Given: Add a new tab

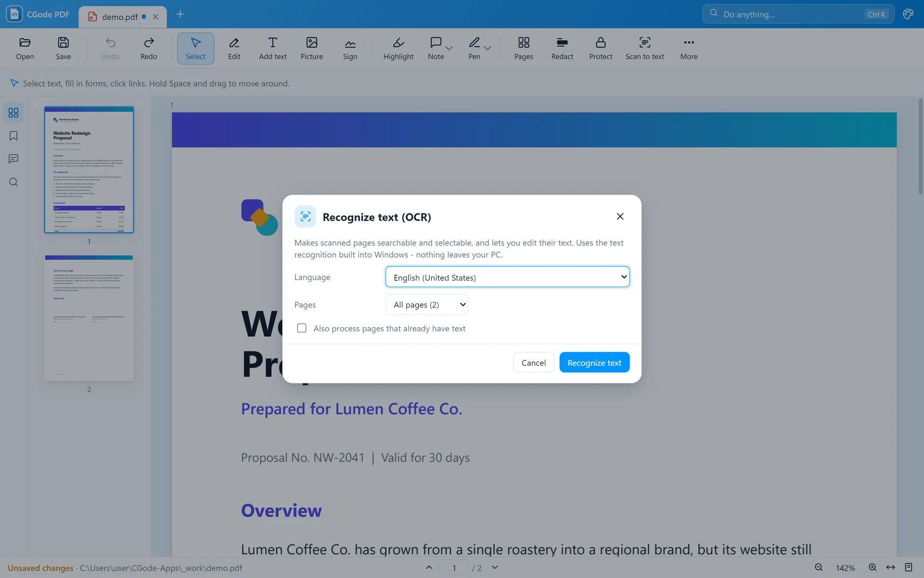Looking at the screenshot, I should point(180,14).
